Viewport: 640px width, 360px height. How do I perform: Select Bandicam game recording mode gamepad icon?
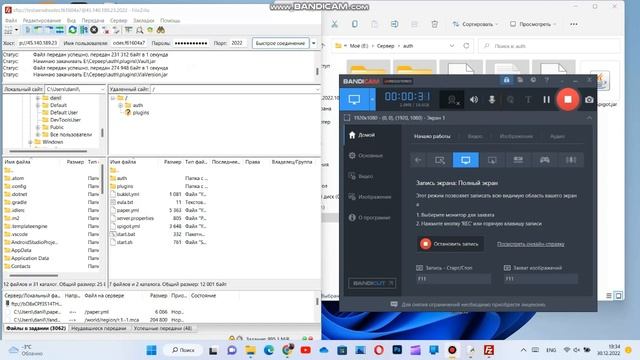pyautogui.click(x=544, y=160)
